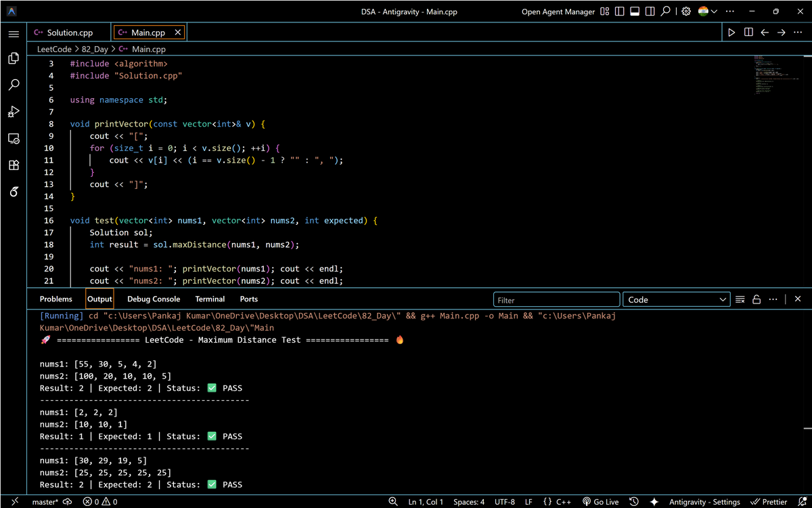812x508 pixels.
Task: Click LeetCode breadcrumb
Action: click(54, 49)
